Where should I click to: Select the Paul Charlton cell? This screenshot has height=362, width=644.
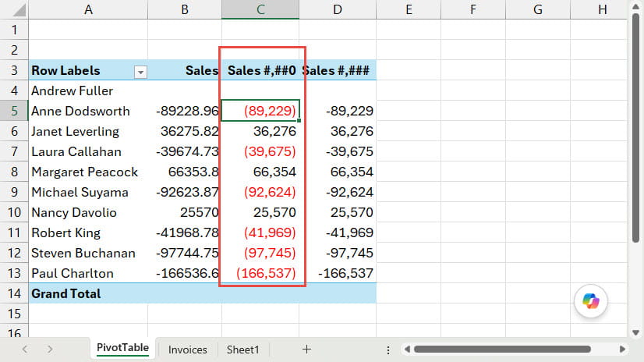pos(88,273)
